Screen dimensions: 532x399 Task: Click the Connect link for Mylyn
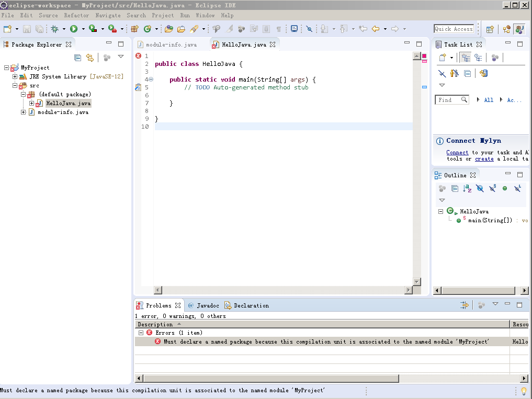click(x=457, y=153)
